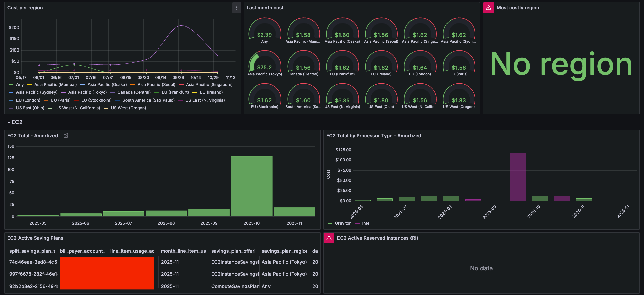Collapse the EC2 dashboard row
The height and width of the screenshot is (295, 644).
tap(15, 122)
